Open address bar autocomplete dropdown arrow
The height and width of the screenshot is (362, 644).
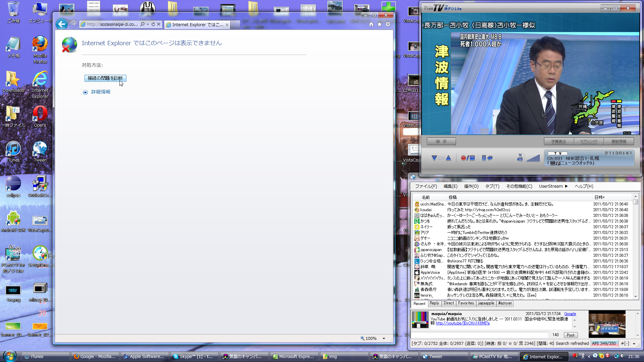(148, 24)
